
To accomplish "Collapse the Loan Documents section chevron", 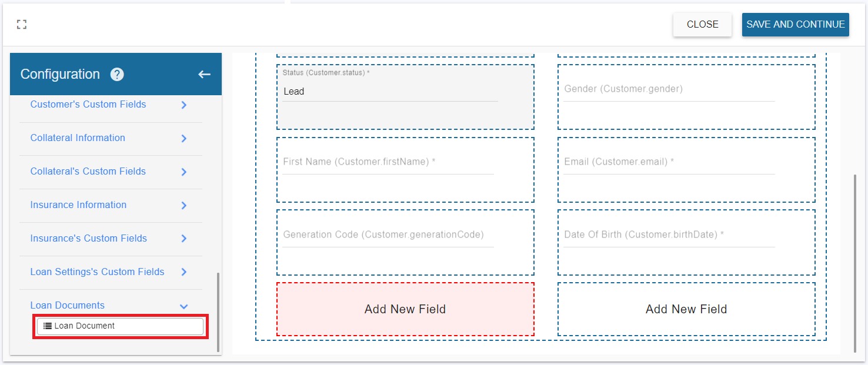I will [183, 306].
